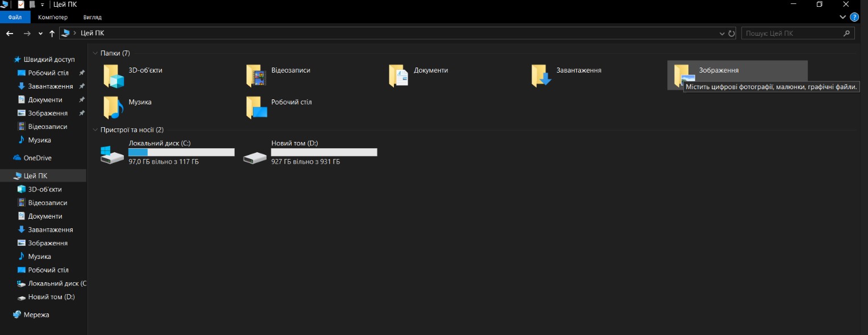Open the Вигляд ribbon tab
The width and height of the screenshot is (868, 335).
92,17
